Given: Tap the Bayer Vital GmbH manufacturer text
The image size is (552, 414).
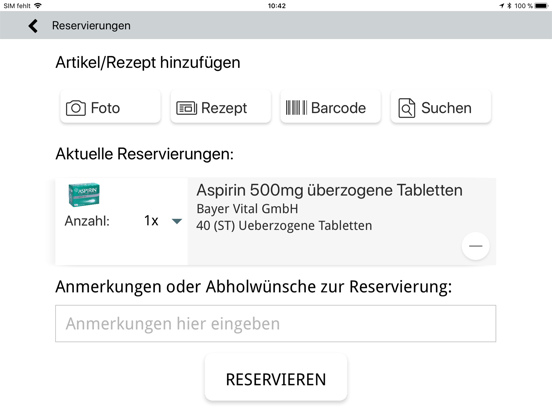Looking at the screenshot, I should click(x=247, y=209).
